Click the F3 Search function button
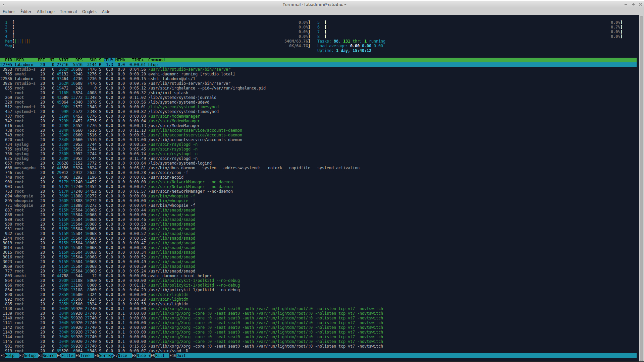This screenshot has height=362, width=644. 49,356
